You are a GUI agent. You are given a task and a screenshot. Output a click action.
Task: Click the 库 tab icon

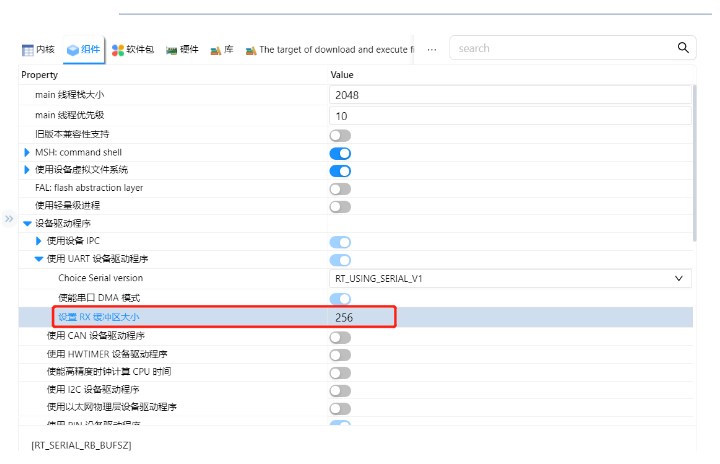[x=215, y=51]
